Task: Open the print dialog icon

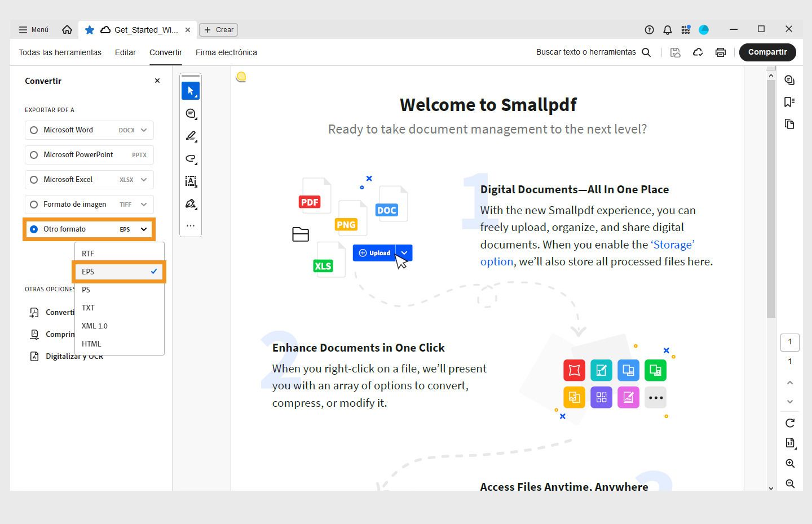Action: (720, 52)
